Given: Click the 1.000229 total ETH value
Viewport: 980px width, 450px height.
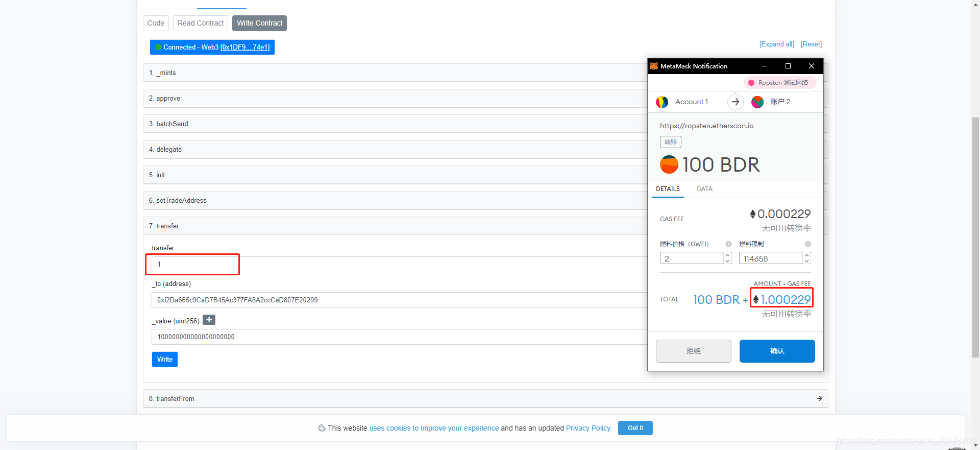Looking at the screenshot, I should [786, 300].
